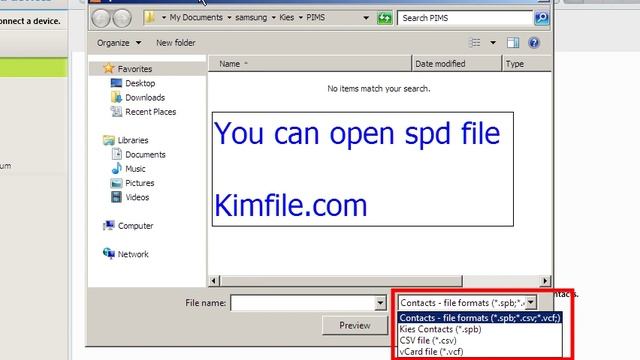Select Libraries in navigation pane
Image resolution: width=640 pixels, height=360 pixels.
(125, 140)
